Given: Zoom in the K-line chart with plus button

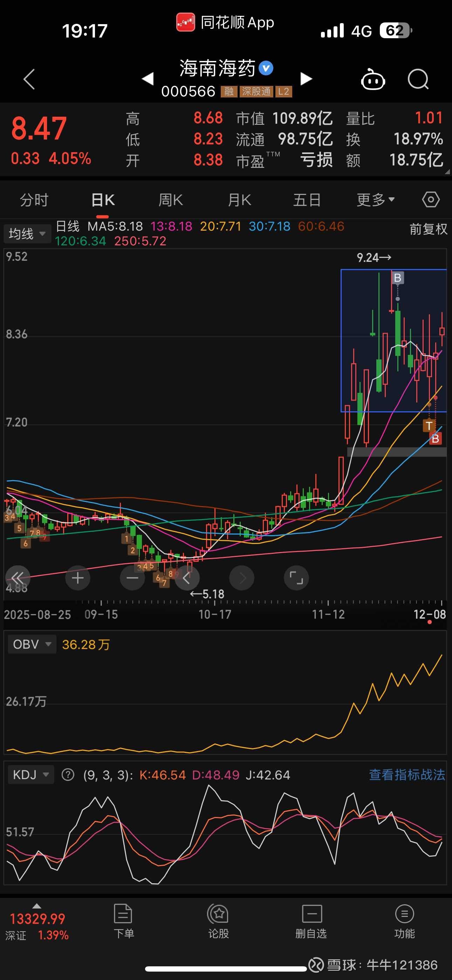Looking at the screenshot, I should pos(78,578).
